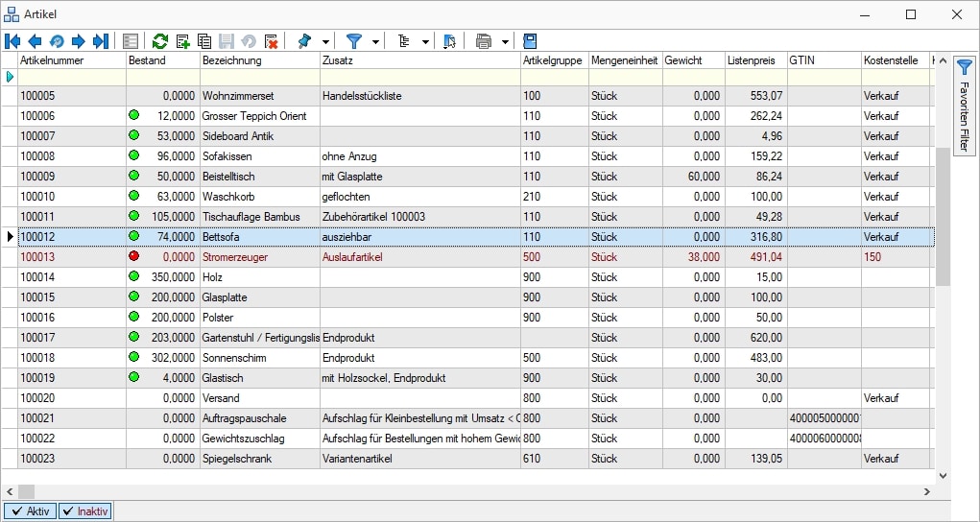Open the pin dropdown arrow
Screen dimensions: 980x522
(325, 42)
